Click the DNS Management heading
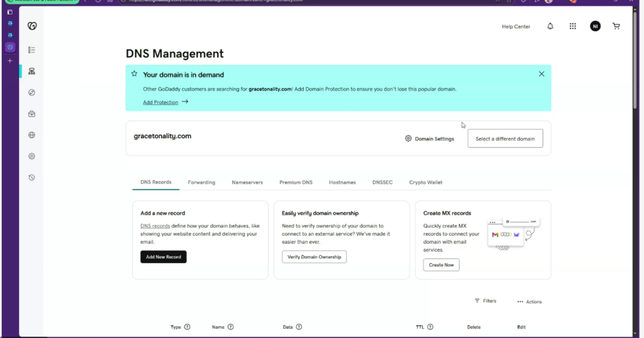Screen dimensions: 644x338 click(175, 54)
